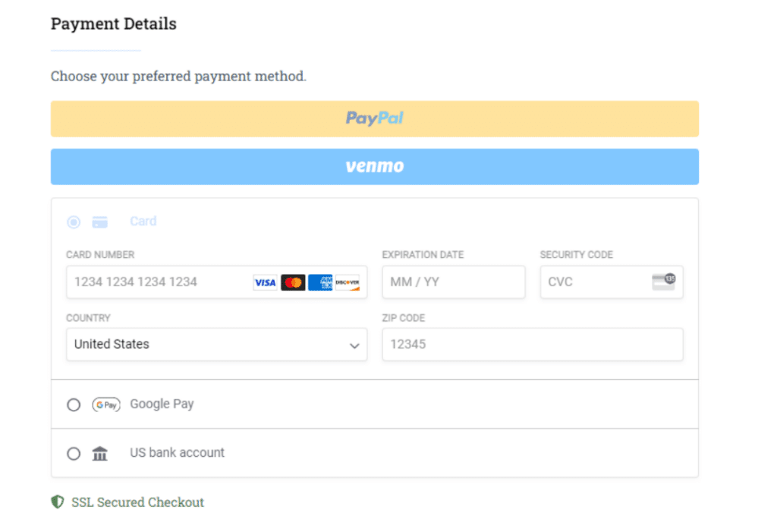Viewport: 777px width, 532px height.
Task: Click the Google Pay logo icon
Action: click(x=106, y=405)
